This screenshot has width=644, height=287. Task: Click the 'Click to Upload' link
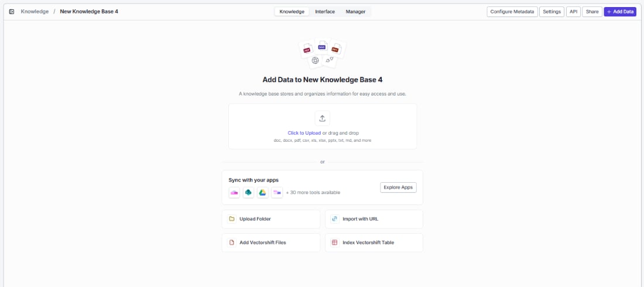(304, 133)
